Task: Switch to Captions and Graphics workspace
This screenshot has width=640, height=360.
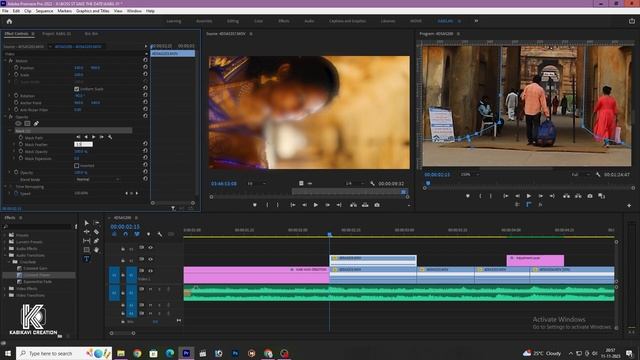Action: coord(347,21)
